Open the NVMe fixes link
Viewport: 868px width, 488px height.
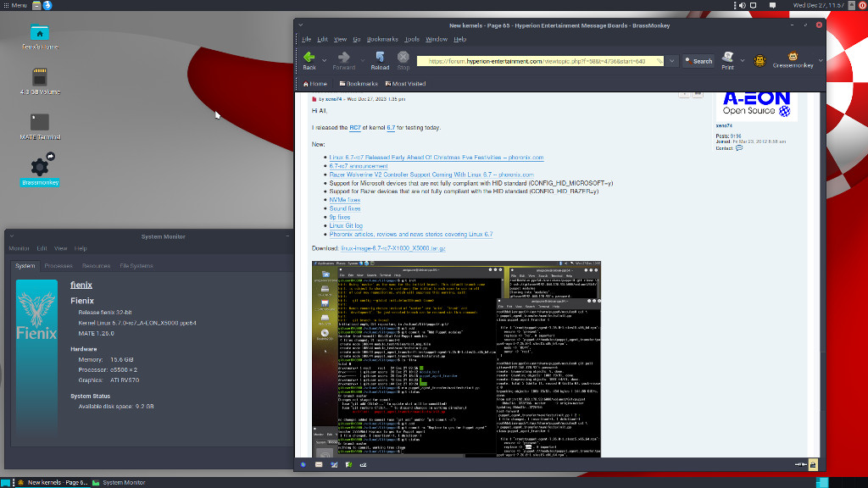(345, 200)
